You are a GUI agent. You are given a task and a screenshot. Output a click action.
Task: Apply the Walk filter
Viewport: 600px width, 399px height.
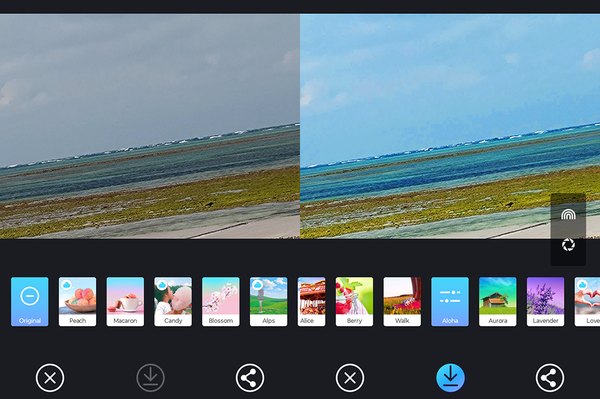402,301
